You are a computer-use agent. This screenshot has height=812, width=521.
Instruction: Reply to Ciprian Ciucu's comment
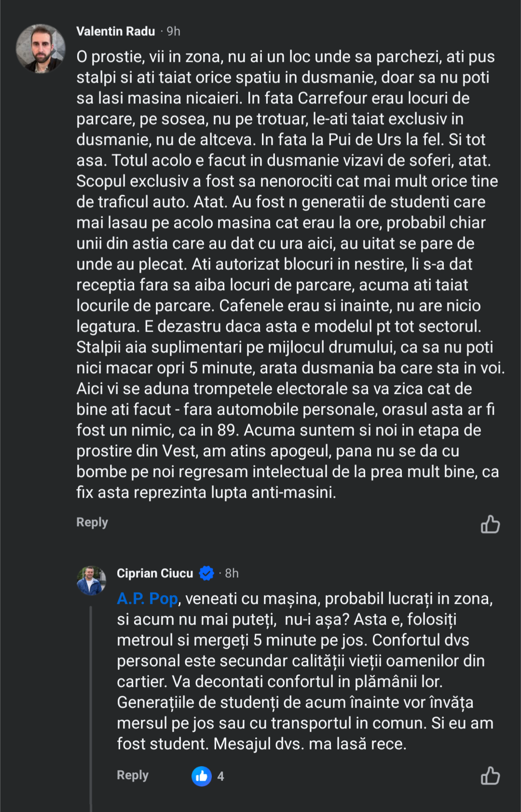[x=133, y=775]
